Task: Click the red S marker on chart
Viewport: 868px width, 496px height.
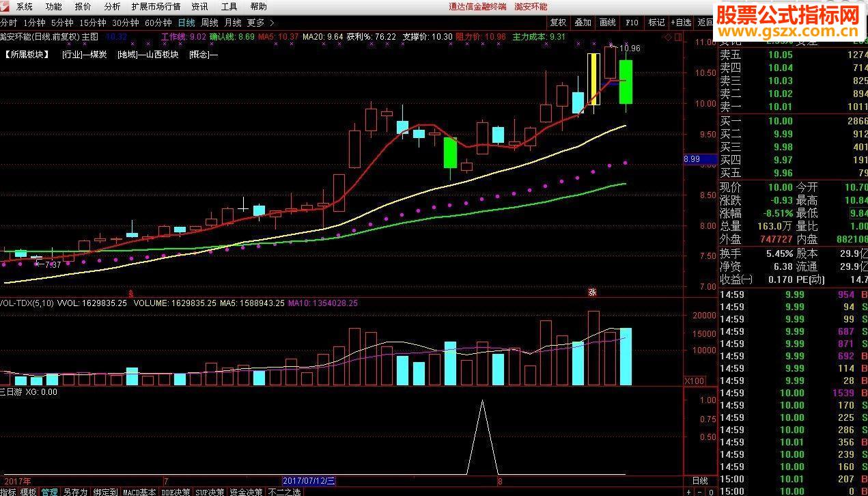Action: point(131,292)
